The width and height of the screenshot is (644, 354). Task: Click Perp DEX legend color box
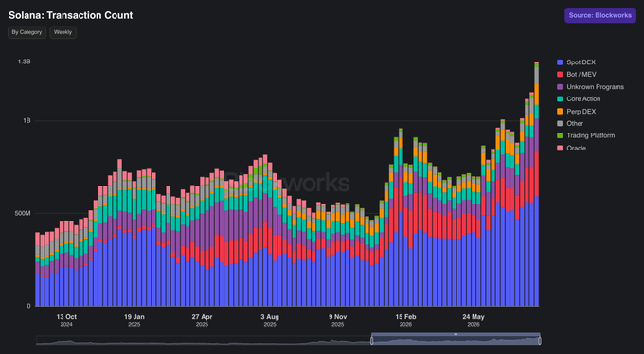560,112
